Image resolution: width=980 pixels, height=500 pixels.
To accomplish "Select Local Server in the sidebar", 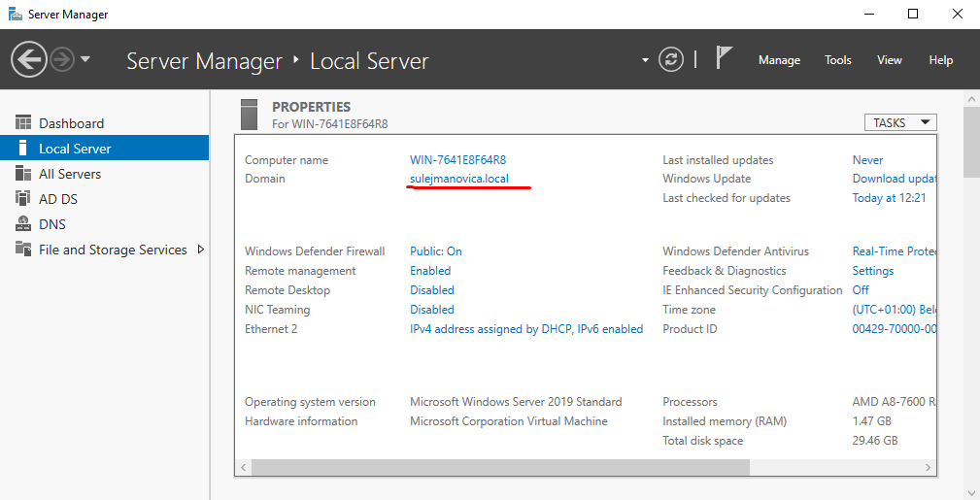I will coord(104,149).
